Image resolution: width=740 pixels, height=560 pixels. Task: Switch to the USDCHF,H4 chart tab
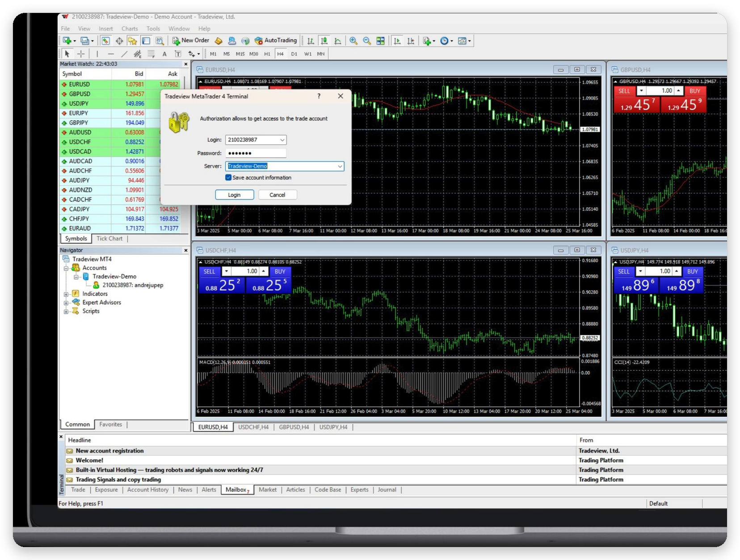(x=253, y=427)
